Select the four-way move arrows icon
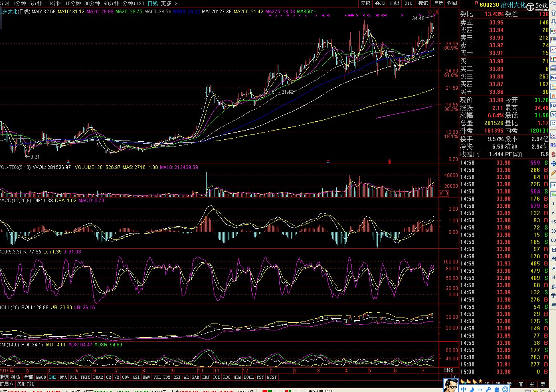Screen dimensions: 556x392 (553, 163)
